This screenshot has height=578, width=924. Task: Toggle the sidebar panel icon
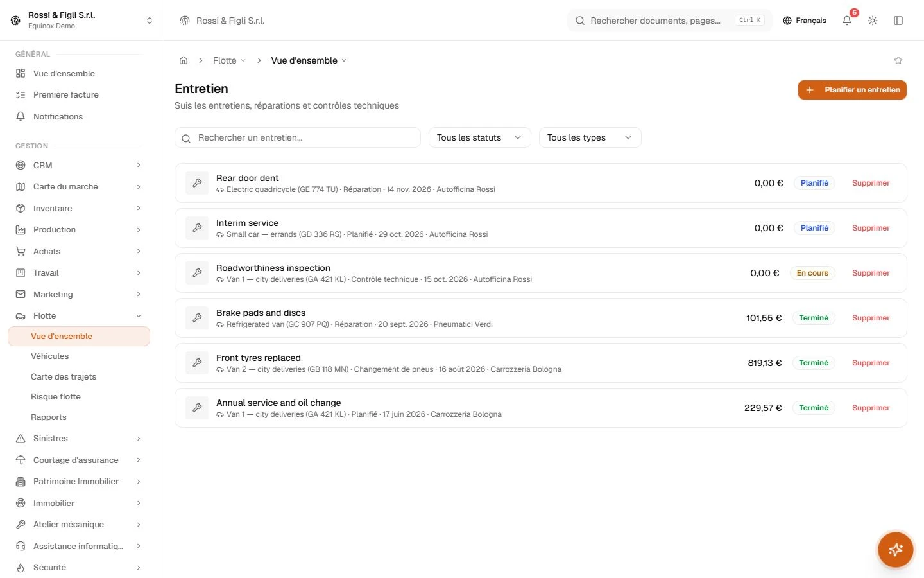898,21
